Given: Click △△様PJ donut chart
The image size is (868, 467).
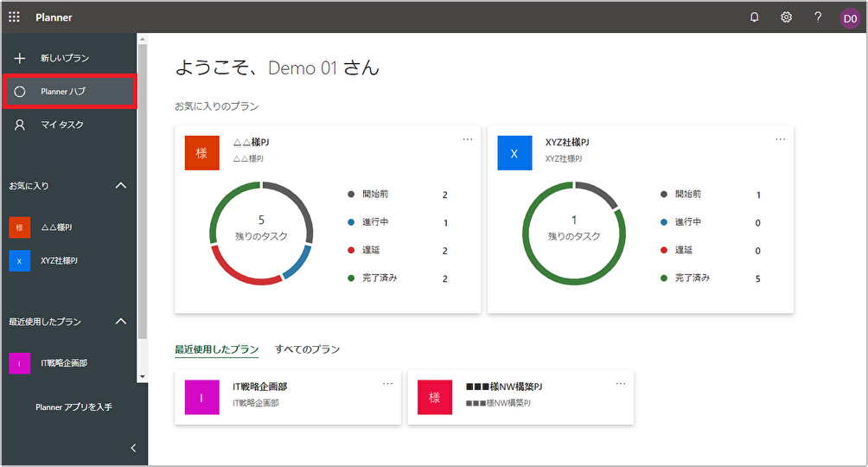Looking at the screenshot, I should (261, 233).
